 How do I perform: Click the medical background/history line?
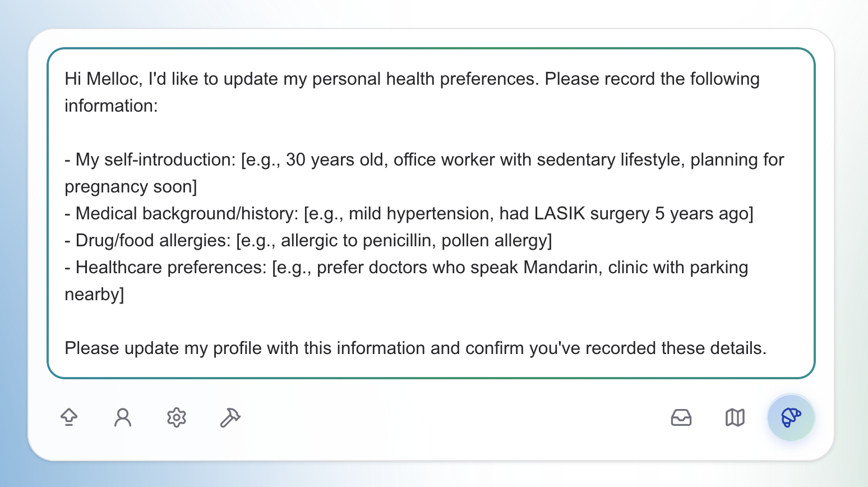[x=409, y=213]
